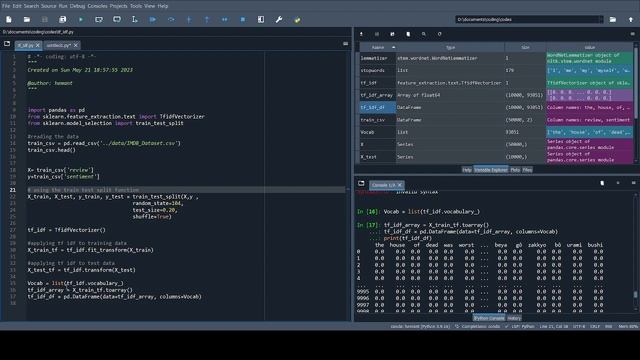This screenshot has width=640, height=360.
Task: Import data into Variable Explorer
Action: [x=361, y=34]
